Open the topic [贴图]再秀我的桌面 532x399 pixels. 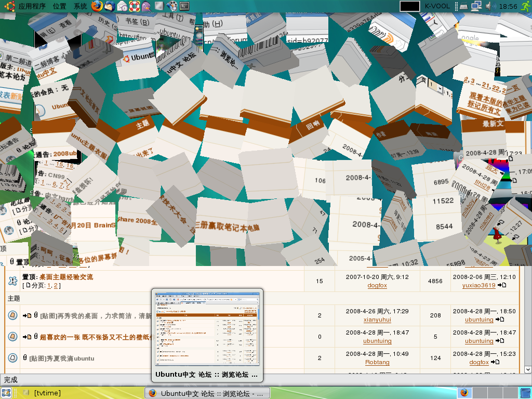tap(96, 316)
